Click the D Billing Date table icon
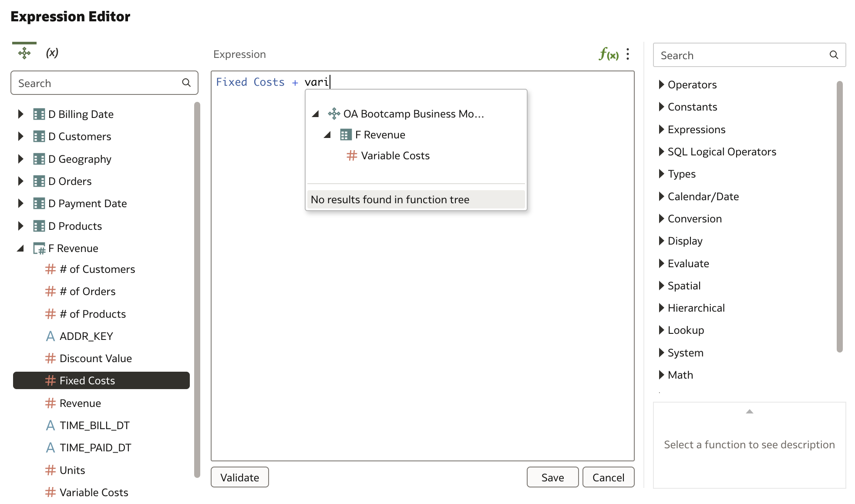Screen dimensions: 855x504 coord(39,114)
